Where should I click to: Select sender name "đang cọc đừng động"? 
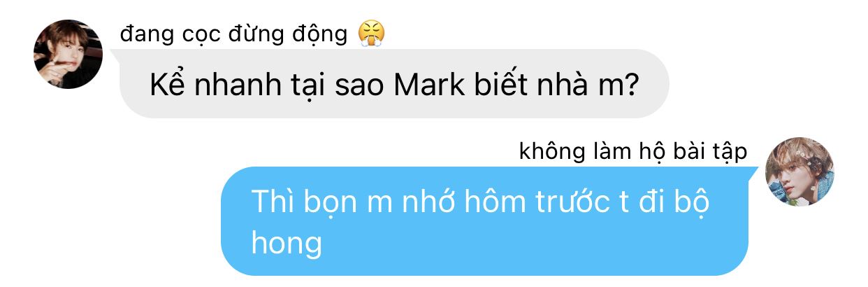tap(233, 34)
